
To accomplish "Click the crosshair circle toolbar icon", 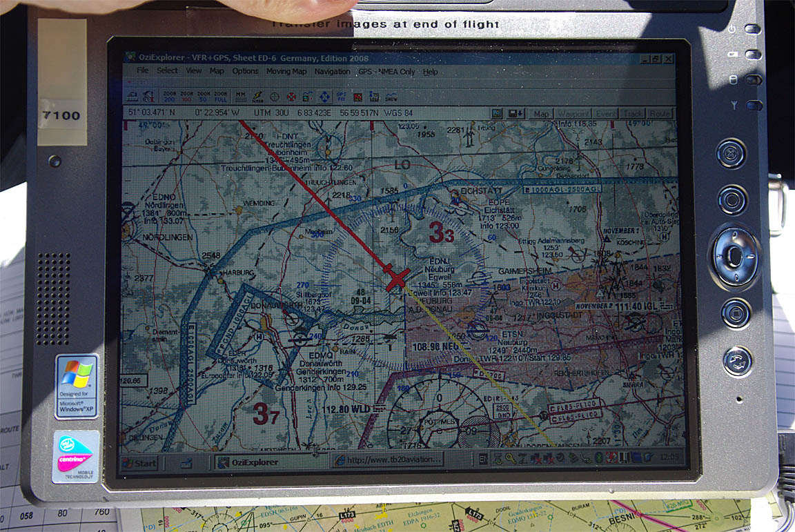I will point(274,97).
